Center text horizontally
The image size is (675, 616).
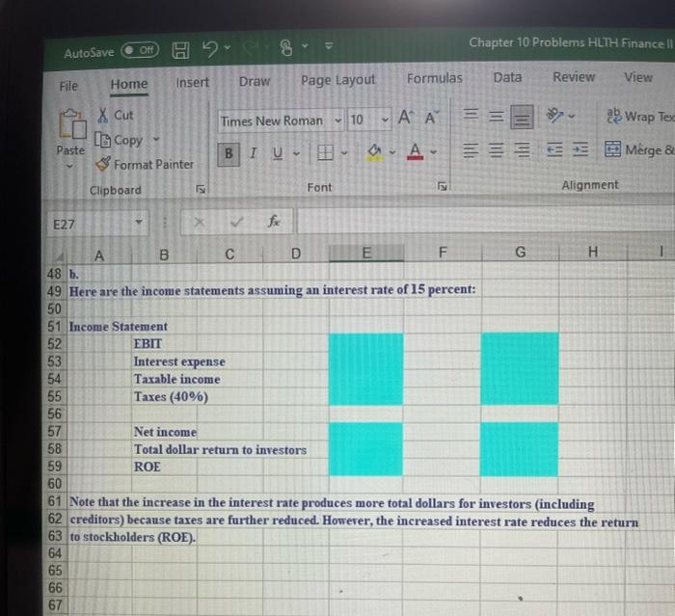[496, 149]
